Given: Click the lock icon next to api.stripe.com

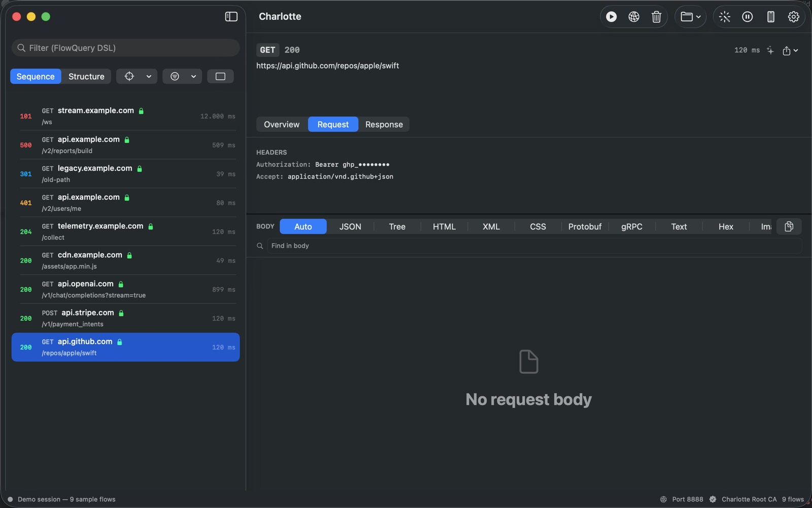Looking at the screenshot, I should coord(121,313).
